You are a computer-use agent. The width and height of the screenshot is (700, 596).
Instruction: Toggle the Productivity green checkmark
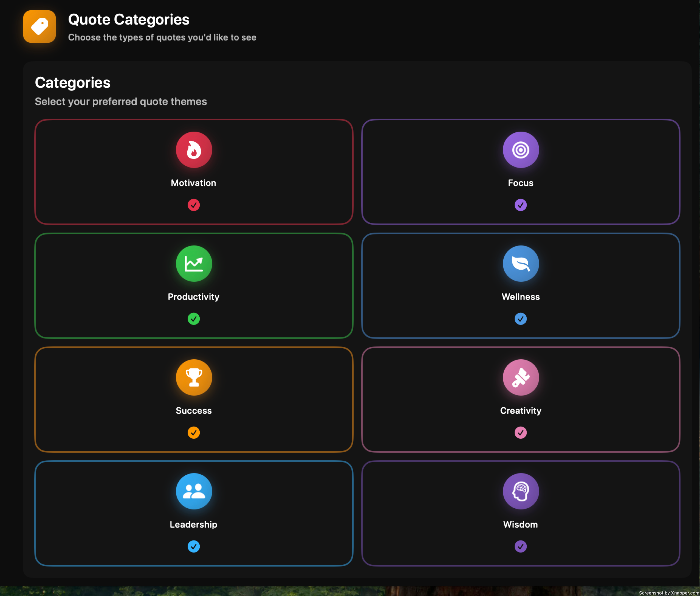point(194,319)
